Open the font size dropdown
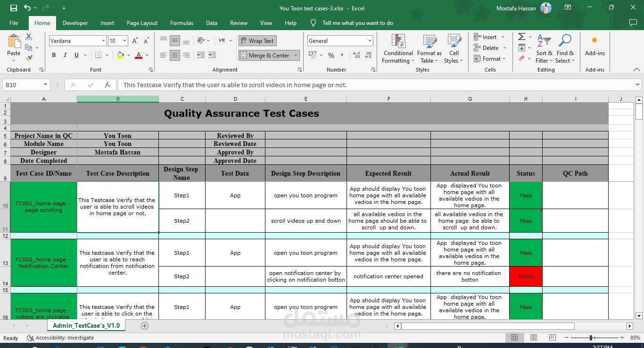 (124, 41)
